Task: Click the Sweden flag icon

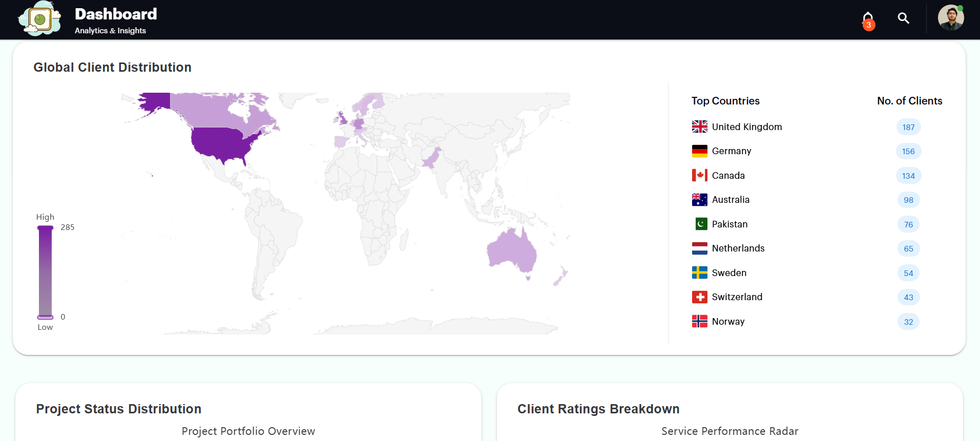Action: pyautogui.click(x=699, y=272)
